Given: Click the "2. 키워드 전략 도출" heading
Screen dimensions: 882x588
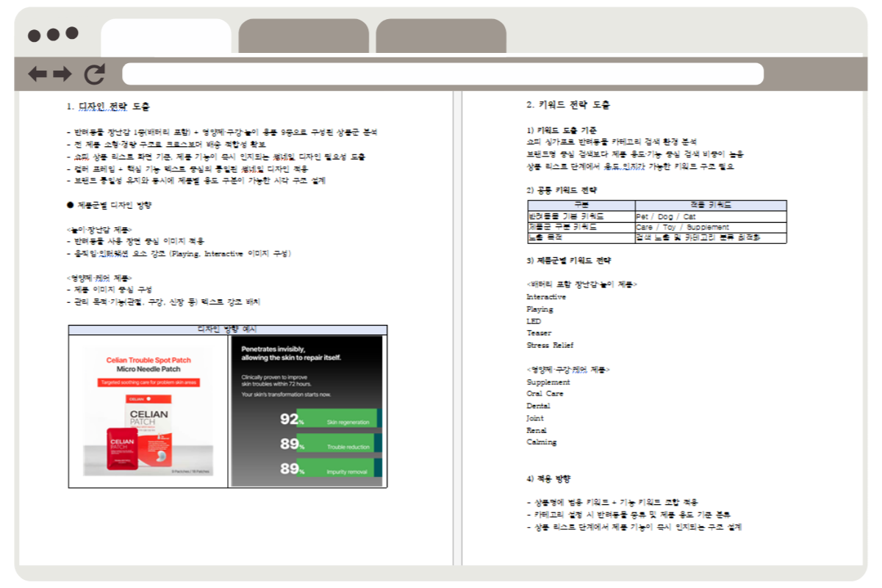Looking at the screenshot, I should pyautogui.click(x=567, y=105).
